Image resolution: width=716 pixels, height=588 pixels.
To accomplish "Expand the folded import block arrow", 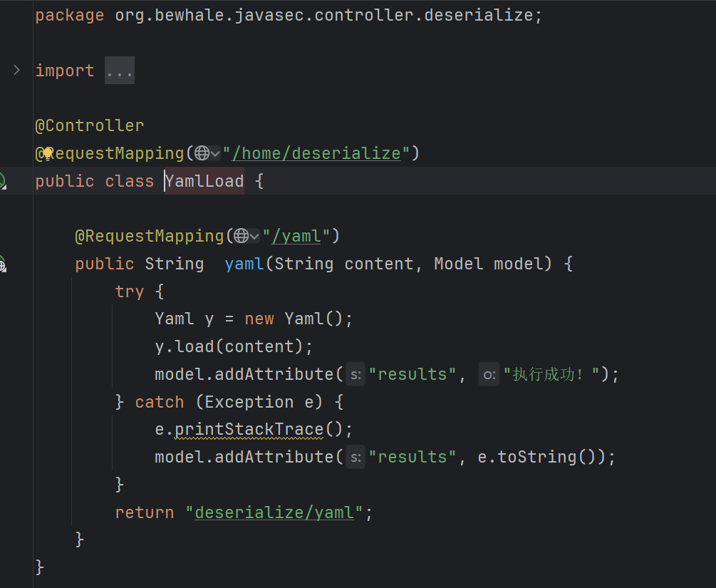I will [16, 71].
